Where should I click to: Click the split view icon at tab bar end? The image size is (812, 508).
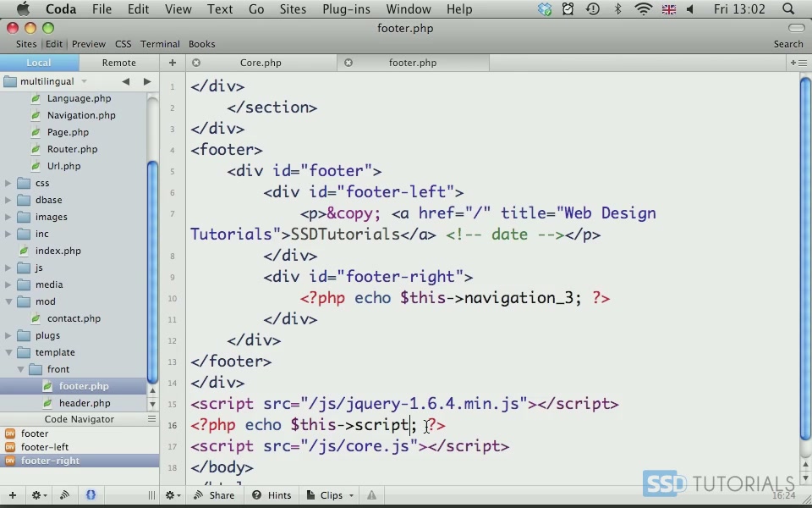coord(798,63)
